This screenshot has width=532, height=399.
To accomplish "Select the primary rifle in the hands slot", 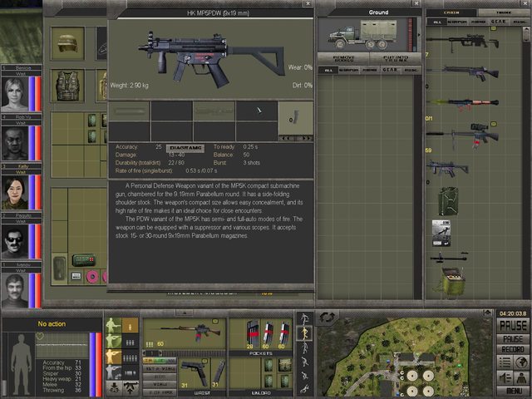I will (x=185, y=333).
